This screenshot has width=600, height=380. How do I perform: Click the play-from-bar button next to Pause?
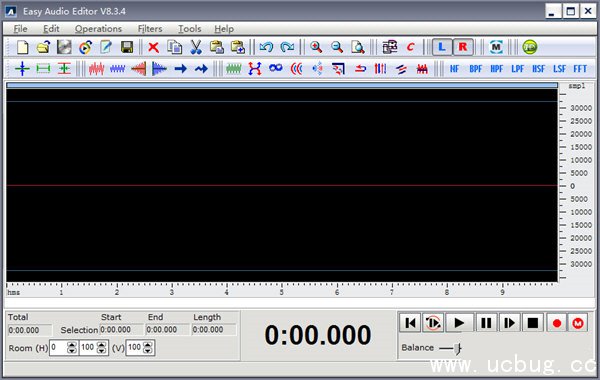[x=509, y=323]
